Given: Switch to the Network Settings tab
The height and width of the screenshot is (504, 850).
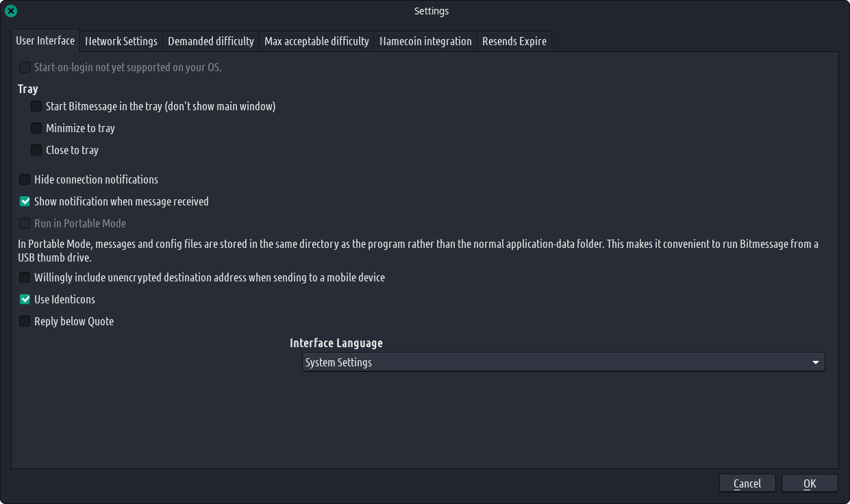Looking at the screenshot, I should (121, 41).
